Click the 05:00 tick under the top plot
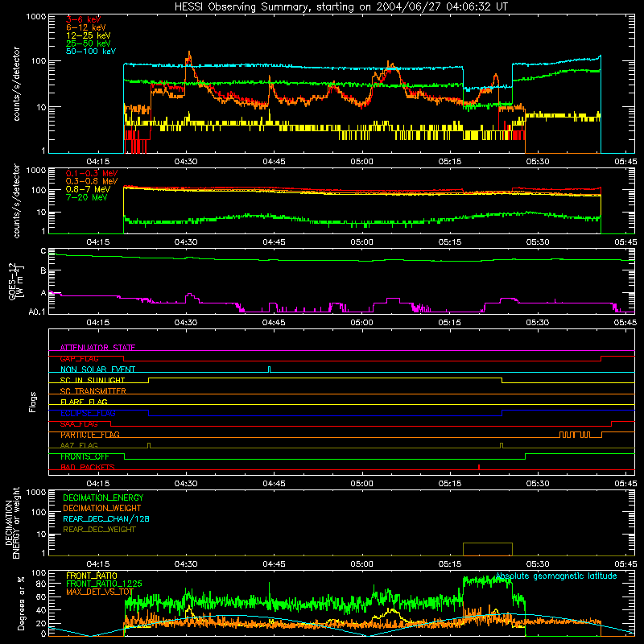 [361, 162]
